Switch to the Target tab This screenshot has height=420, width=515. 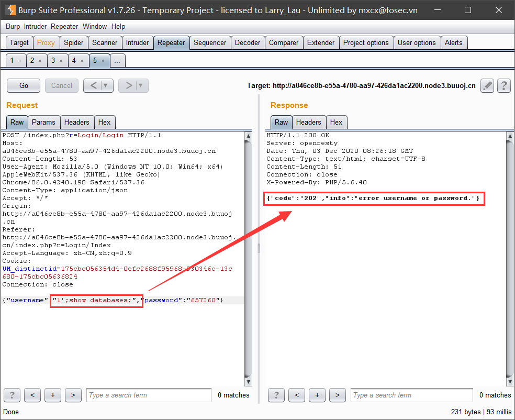[x=19, y=43]
